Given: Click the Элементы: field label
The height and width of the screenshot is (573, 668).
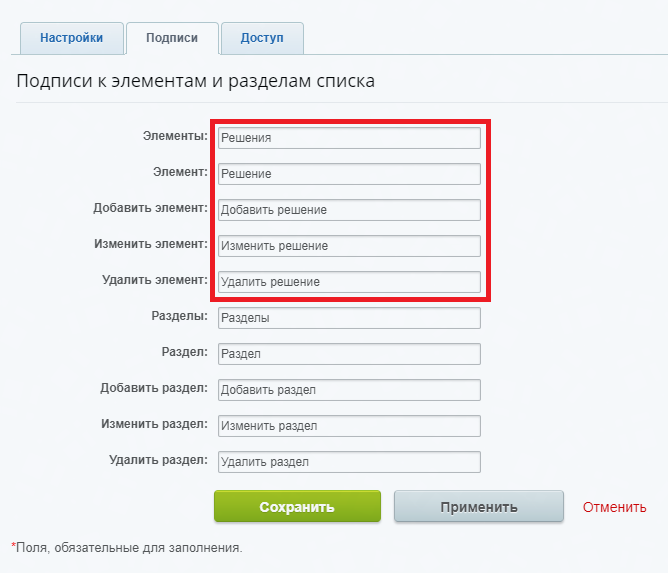Looking at the screenshot, I should click(x=175, y=136).
